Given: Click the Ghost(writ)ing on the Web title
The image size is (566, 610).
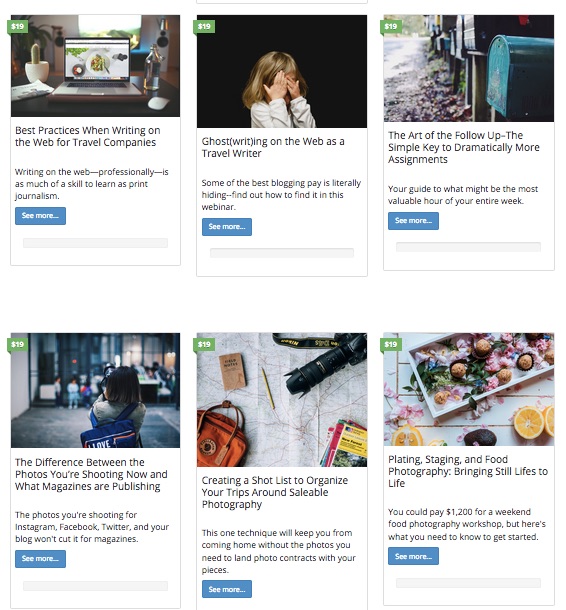Looking at the screenshot, I should tap(273, 147).
